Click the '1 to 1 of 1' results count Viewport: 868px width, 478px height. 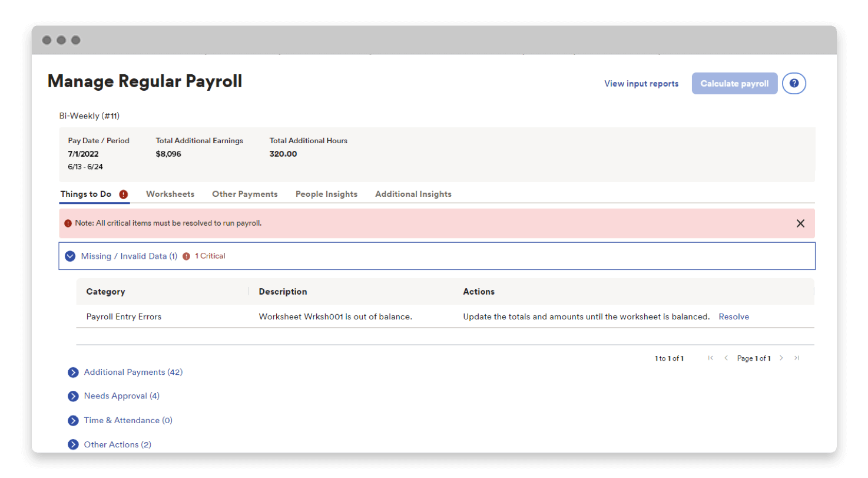[669, 358]
